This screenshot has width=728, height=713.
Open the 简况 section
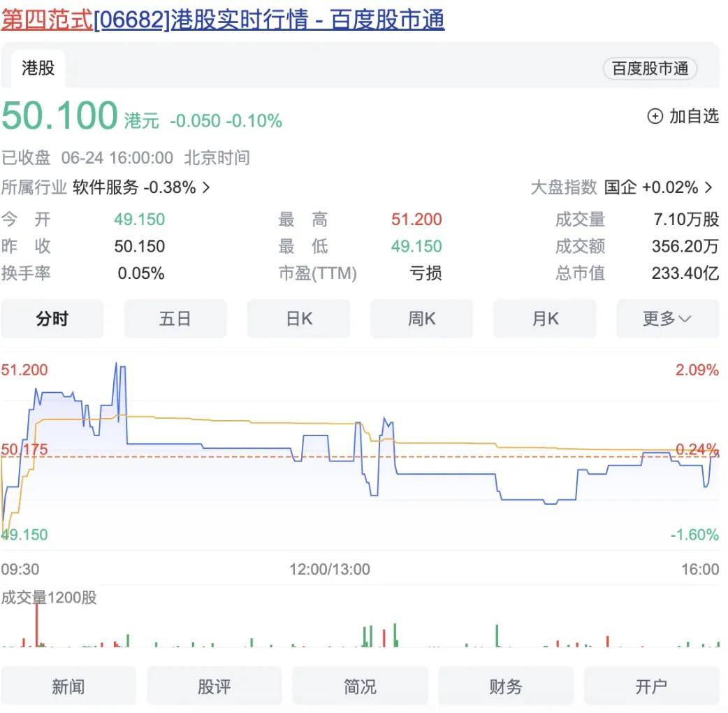pos(360,686)
